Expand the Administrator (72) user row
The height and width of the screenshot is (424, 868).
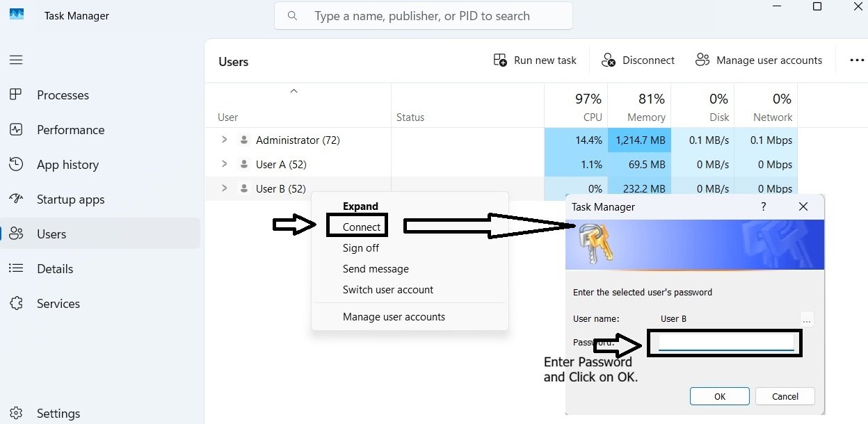click(x=224, y=140)
